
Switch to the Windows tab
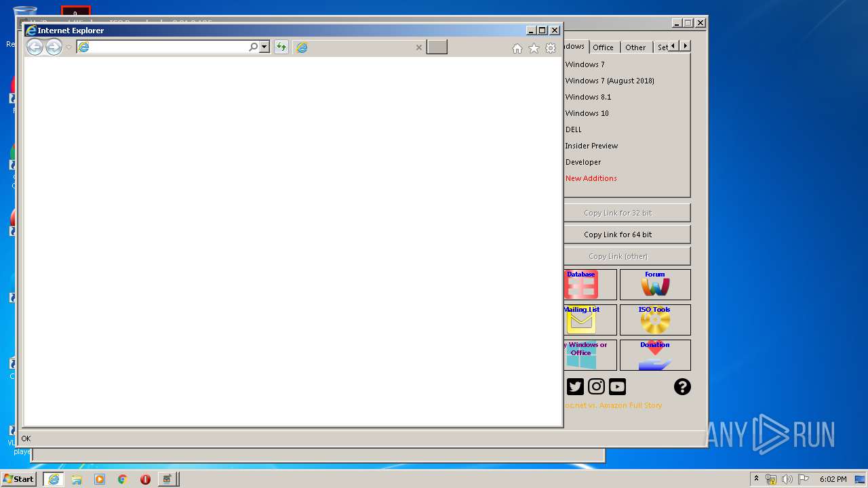tap(574, 46)
